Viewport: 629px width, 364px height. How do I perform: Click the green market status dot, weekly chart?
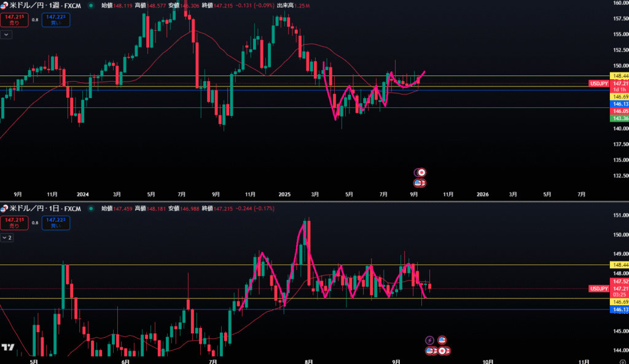[91, 6]
